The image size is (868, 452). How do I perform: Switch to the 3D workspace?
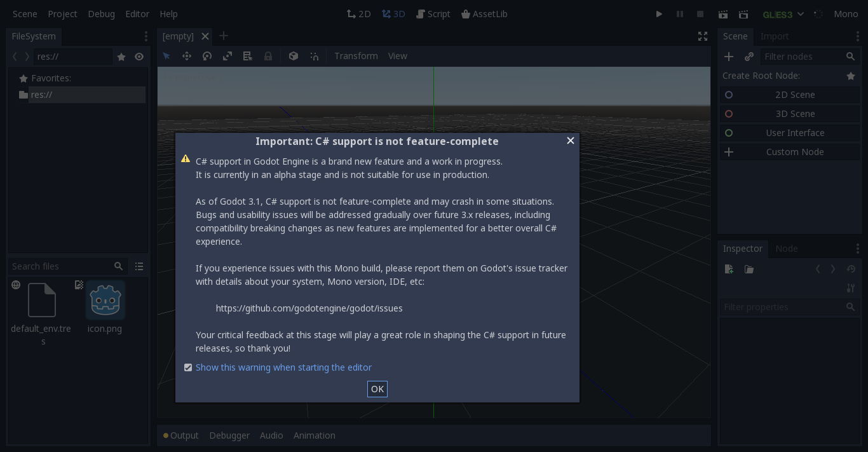tap(393, 14)
